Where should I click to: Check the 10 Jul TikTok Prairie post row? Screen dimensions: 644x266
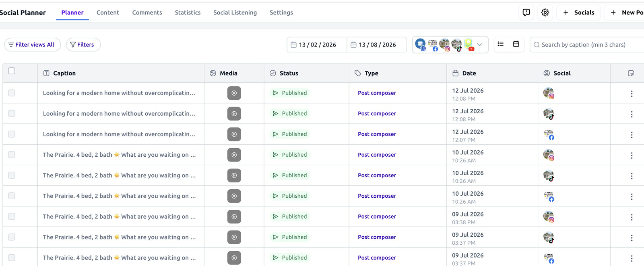click(12, 175)
